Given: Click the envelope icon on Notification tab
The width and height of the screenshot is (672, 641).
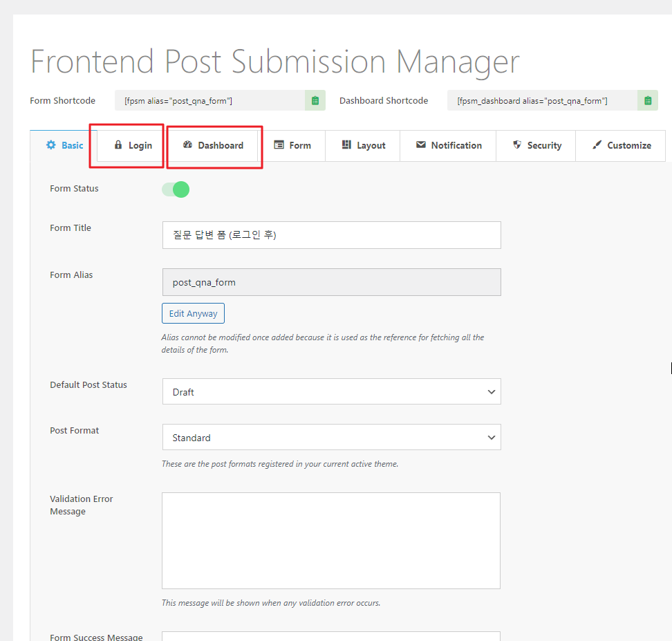Looking at the screenshot, I should coord(421,145).
